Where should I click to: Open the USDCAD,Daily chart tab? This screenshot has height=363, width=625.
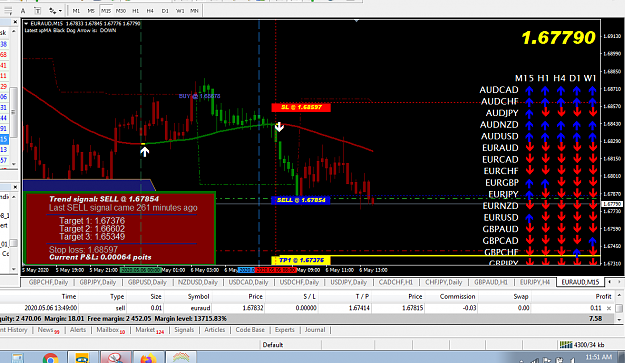click(x=248, y=282)
